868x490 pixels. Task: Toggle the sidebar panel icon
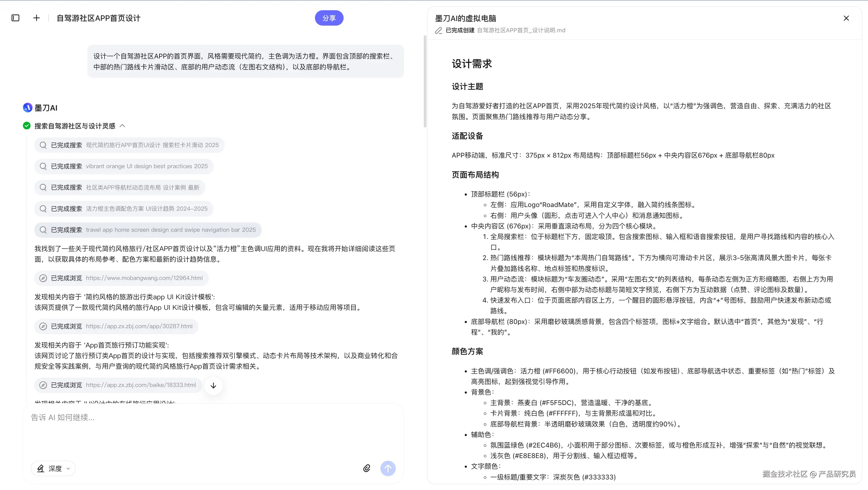pyautogui.click(x=15, y=18)
